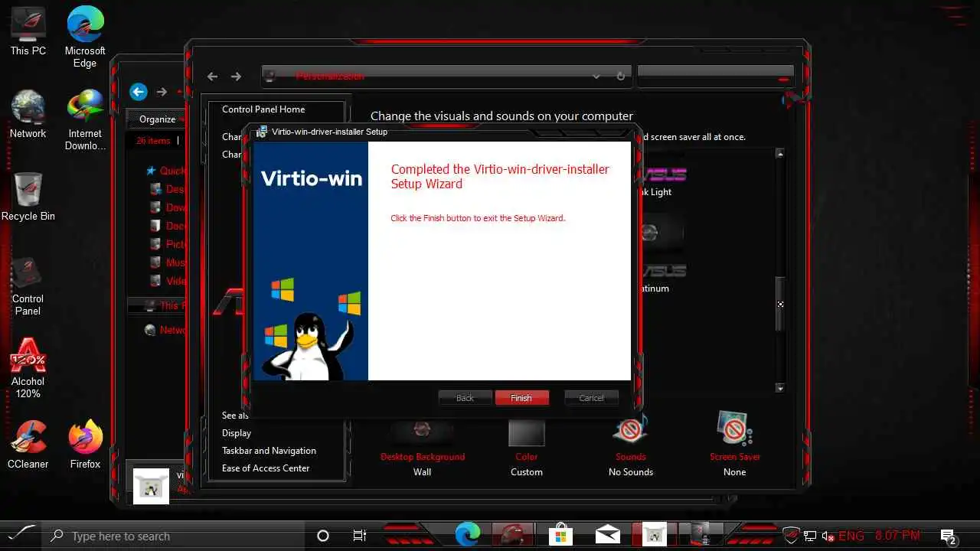Image resolution: width=980 pixels, height=551 pixels.
Task: Click "26 items" text in File Explorer
Action: (153, 141)
